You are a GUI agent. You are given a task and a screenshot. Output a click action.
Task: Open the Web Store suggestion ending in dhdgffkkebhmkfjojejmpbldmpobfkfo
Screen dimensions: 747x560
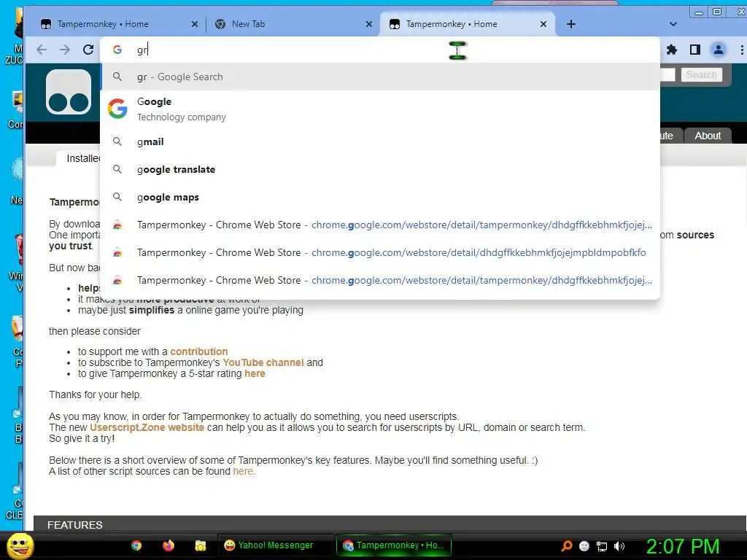380,252
